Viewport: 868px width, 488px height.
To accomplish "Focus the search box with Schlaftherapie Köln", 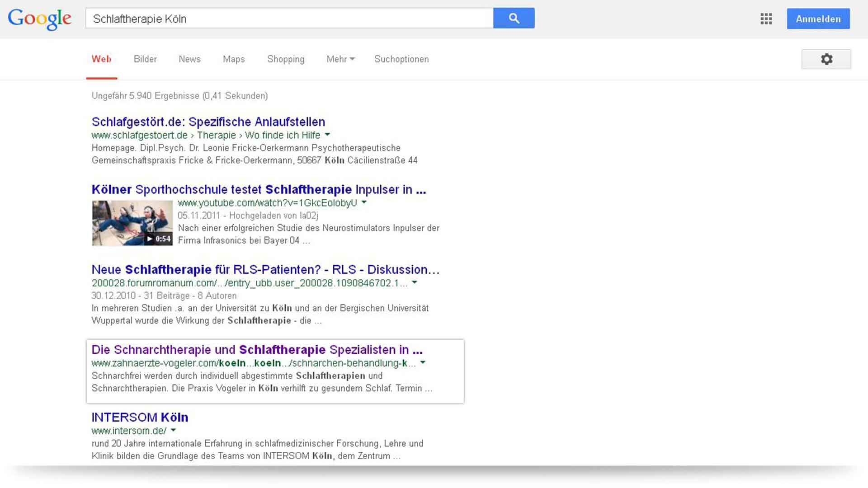I will (x=289, y=19).
